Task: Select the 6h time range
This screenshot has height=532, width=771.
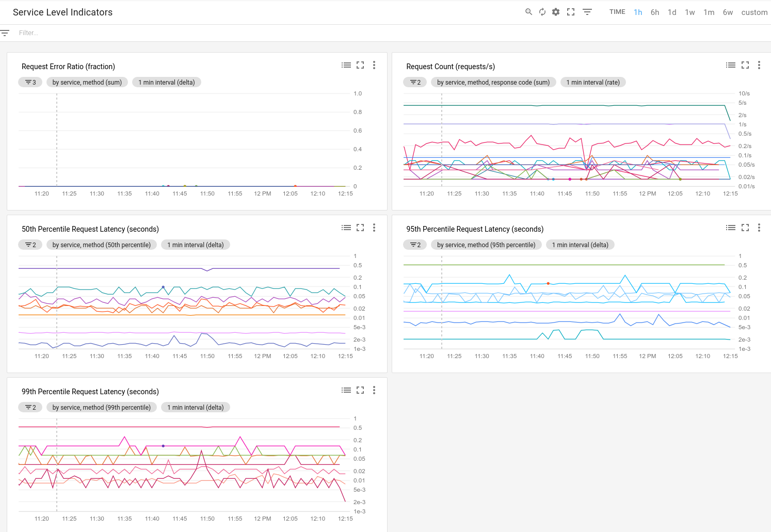Action: [x=655, y=12]
